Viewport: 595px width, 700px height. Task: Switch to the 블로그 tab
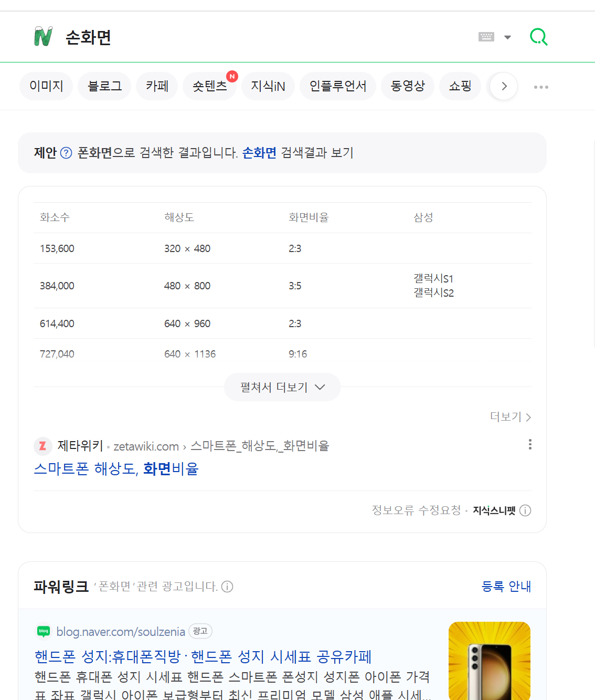(104, 86)
